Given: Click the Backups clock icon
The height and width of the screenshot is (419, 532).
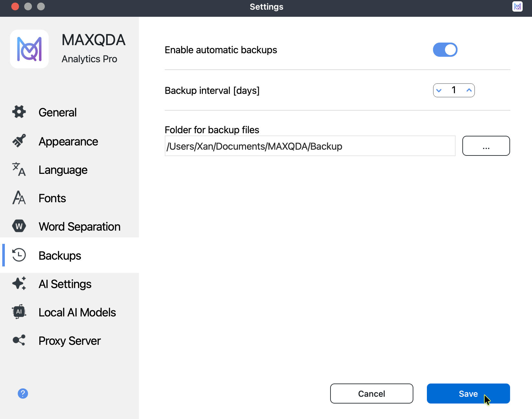Looking at the screenshot, I should [x=19, y=255].
